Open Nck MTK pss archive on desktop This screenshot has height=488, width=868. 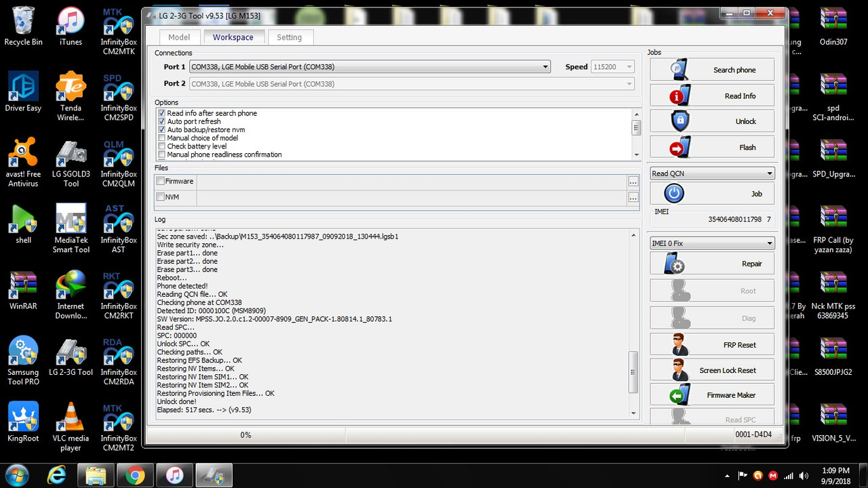(833, 294)
